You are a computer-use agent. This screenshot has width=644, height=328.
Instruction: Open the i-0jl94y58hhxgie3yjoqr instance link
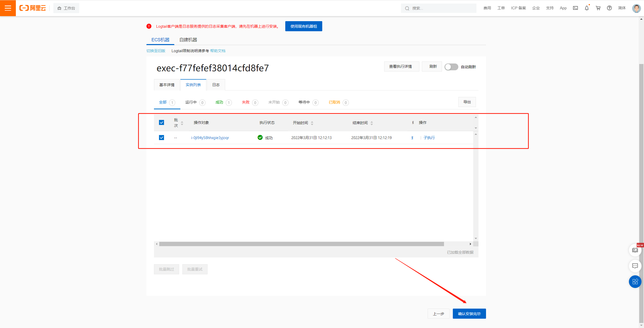point(210,138)
